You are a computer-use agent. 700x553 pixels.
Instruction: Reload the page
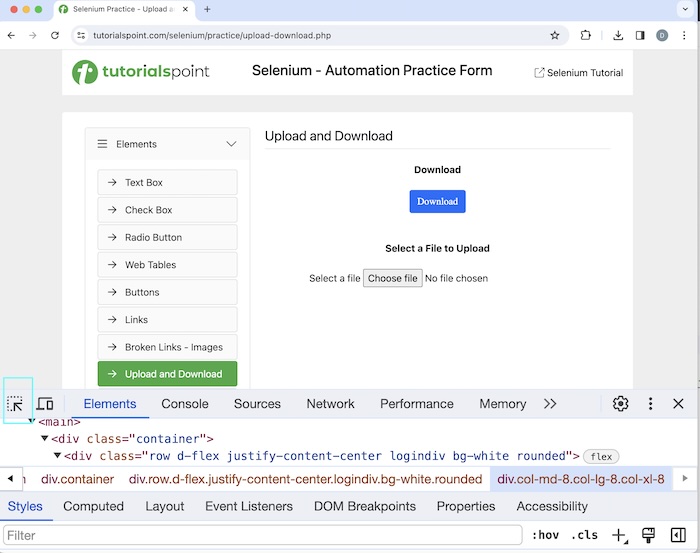tap(55, 35)
